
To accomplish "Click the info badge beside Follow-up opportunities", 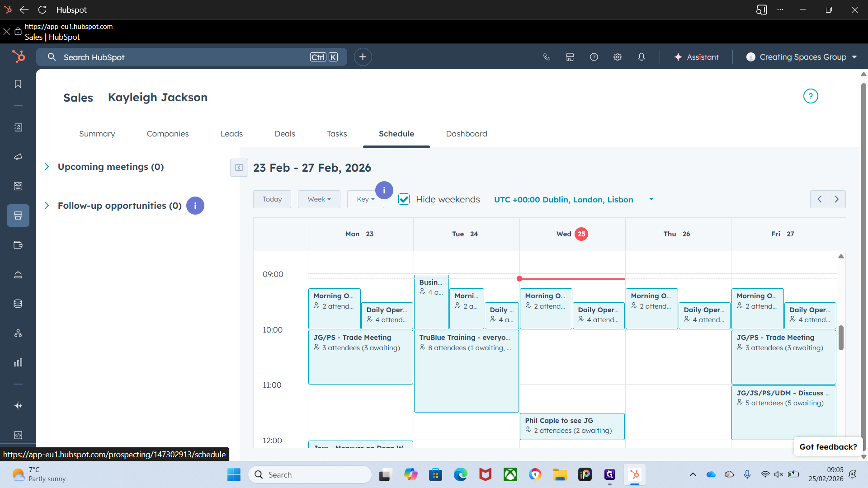I will [195, 206].
